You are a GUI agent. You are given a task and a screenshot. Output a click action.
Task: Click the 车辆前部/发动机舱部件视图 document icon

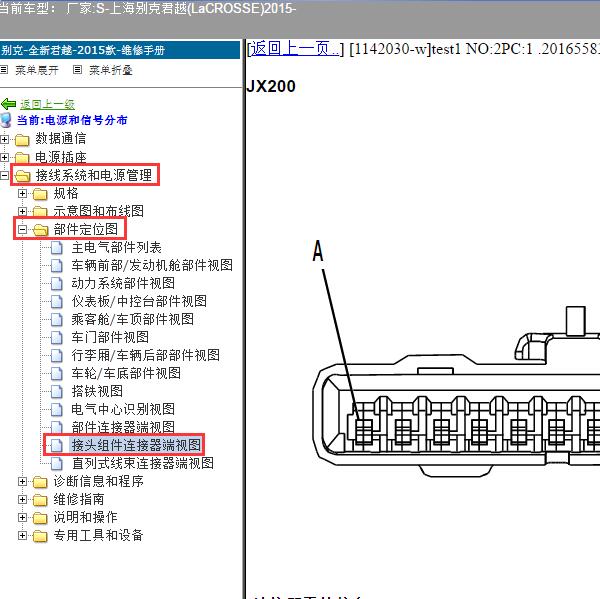[57, 266]
